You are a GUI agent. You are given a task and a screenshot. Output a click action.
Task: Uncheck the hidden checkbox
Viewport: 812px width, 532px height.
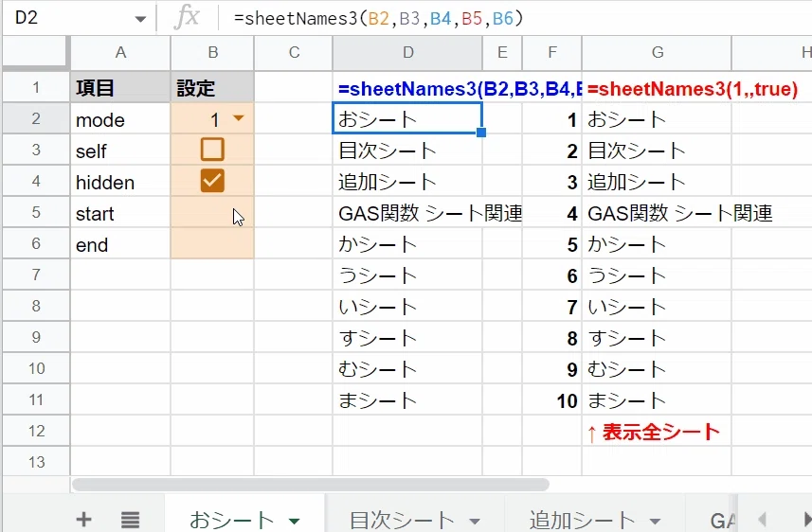212,181
